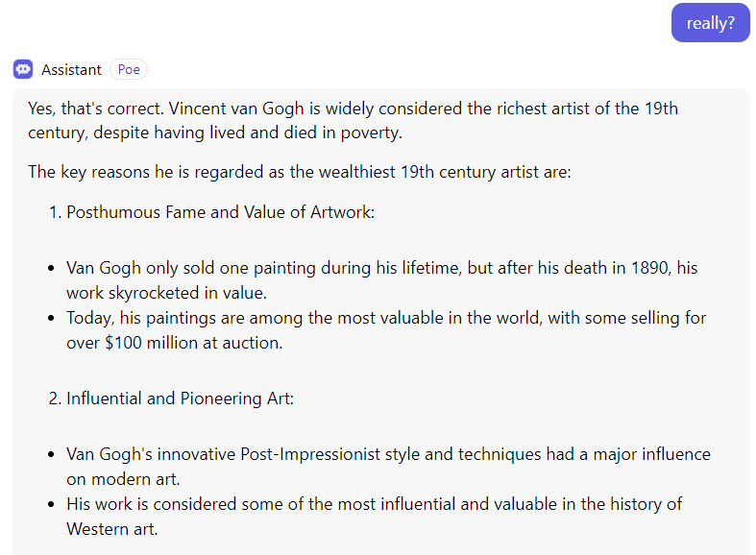Select the "really?" user message bubble
The height and width of the screenshot is (555, 756).
point(710,23)
